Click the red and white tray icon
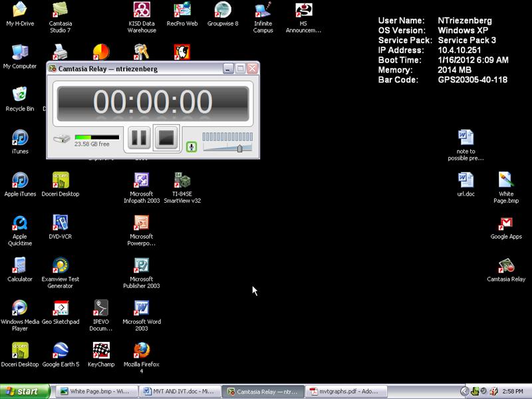This screenshot has height=399, width=532. pyautogui.click(x=493, y=392)
